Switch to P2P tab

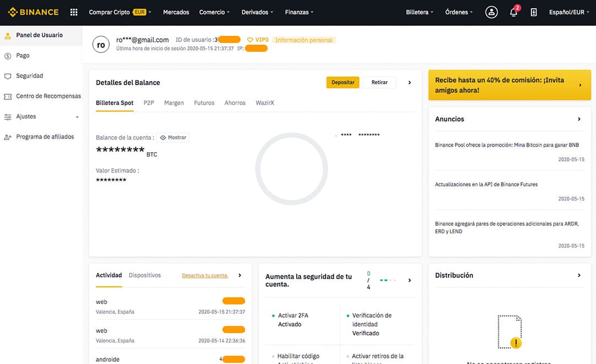coord(148,103)
